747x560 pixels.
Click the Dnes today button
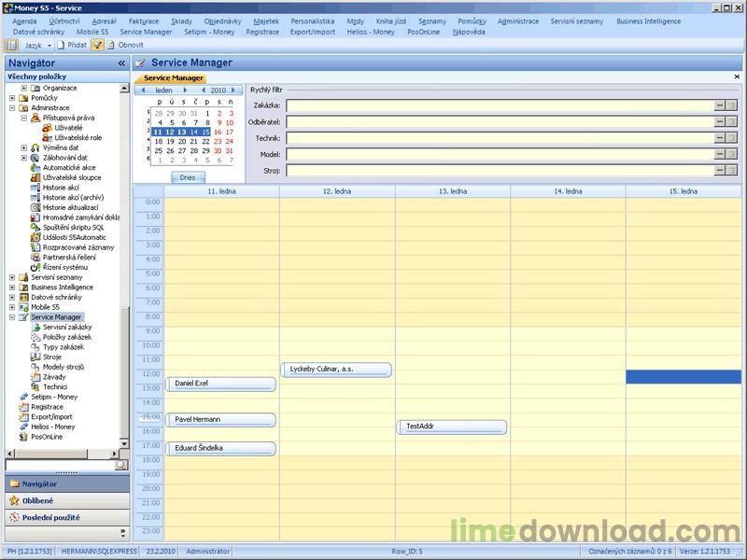pyautogui.click(x=188, y=177)
